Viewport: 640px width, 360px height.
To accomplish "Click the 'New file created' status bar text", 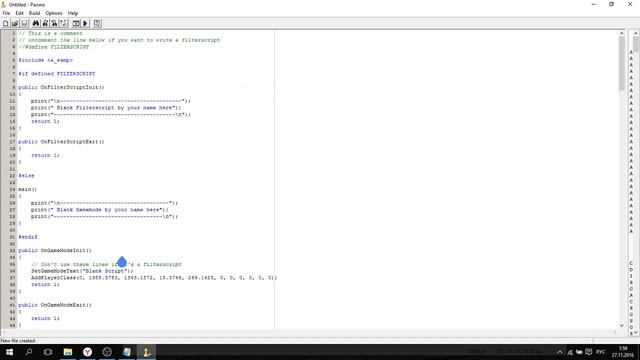I will [18, 340].
